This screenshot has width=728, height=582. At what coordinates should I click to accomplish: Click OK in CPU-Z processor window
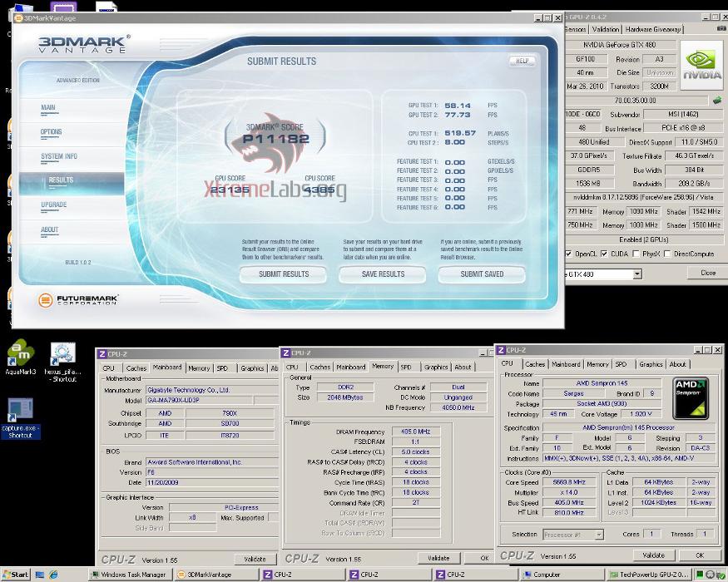(x=701, y=555)
